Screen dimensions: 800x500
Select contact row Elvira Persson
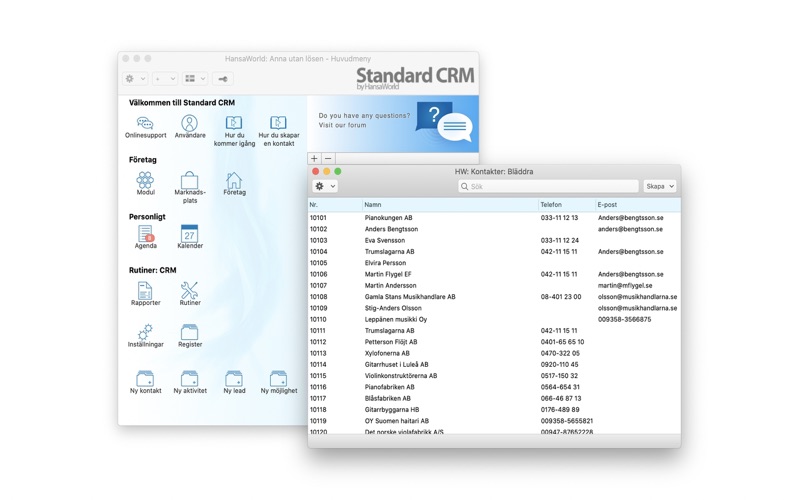[x=494, y=263]
